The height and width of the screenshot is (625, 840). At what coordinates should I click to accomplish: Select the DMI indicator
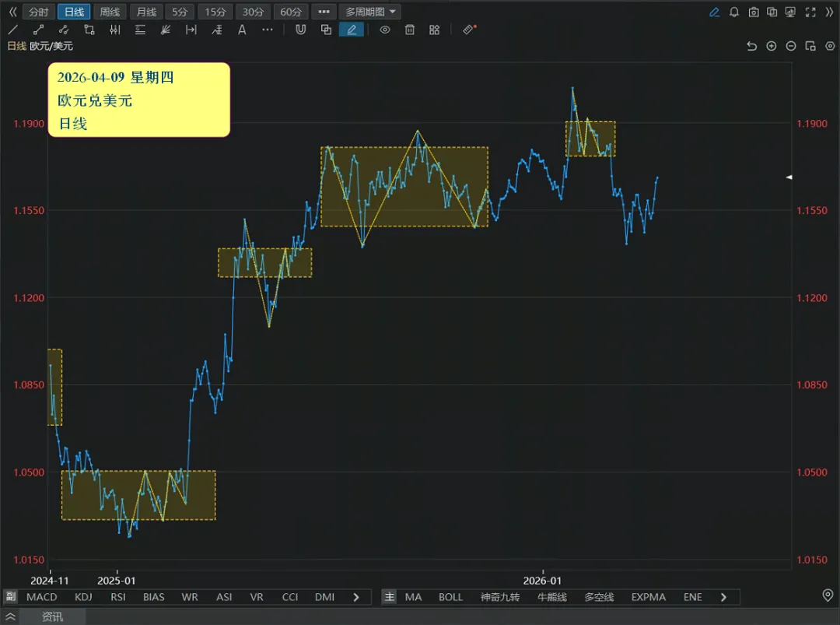click(x=324, y=597)
